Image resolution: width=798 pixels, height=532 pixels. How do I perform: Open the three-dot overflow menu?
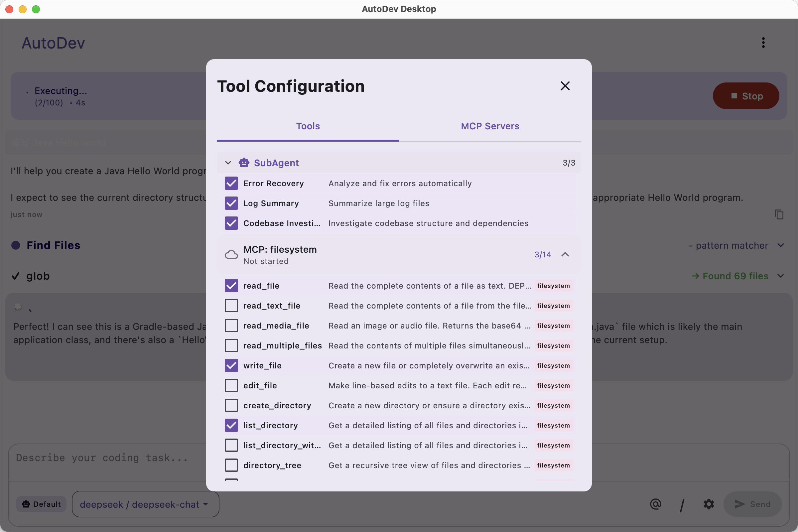pos(763,43)
